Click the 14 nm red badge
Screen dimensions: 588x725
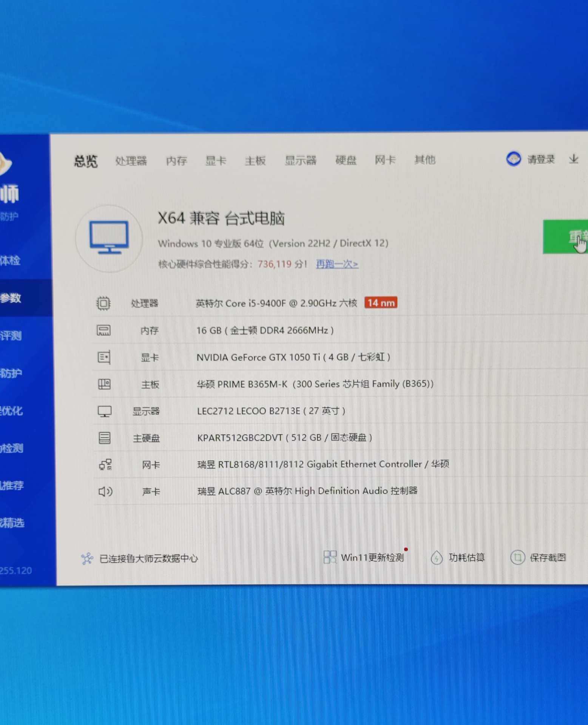pyautogui.click(x=381, y=302)
